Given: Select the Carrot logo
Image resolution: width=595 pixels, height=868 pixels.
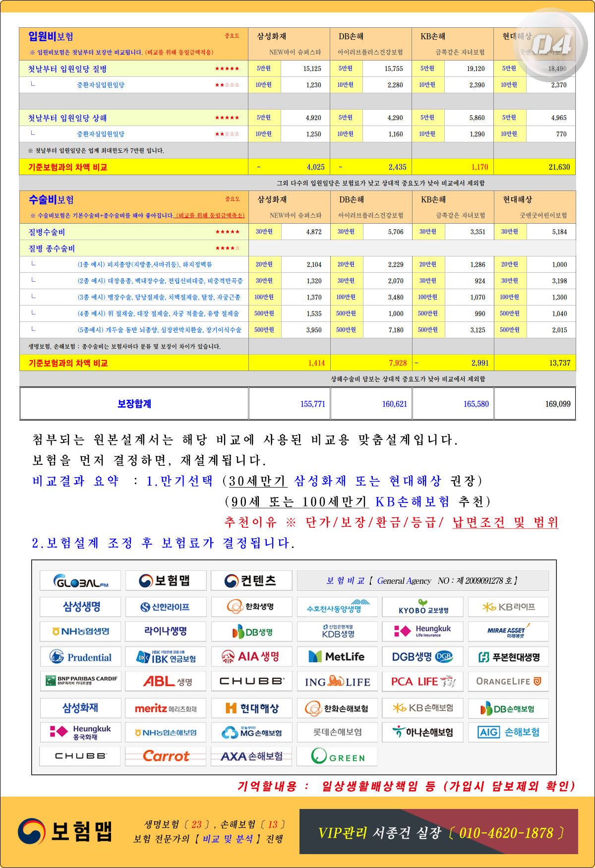Looking at the screenshot, I should click(166, 756).
